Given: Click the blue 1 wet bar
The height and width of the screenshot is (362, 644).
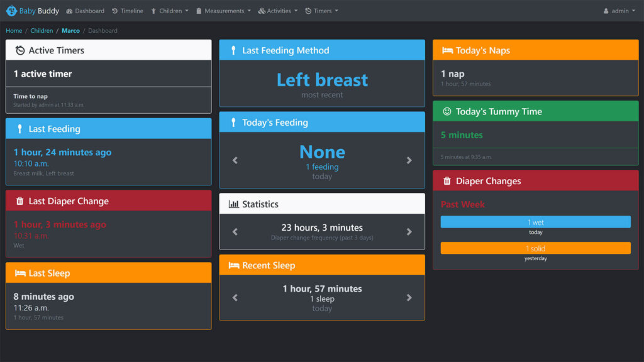Looking at the screenshot, I should (x=535, y=222).
